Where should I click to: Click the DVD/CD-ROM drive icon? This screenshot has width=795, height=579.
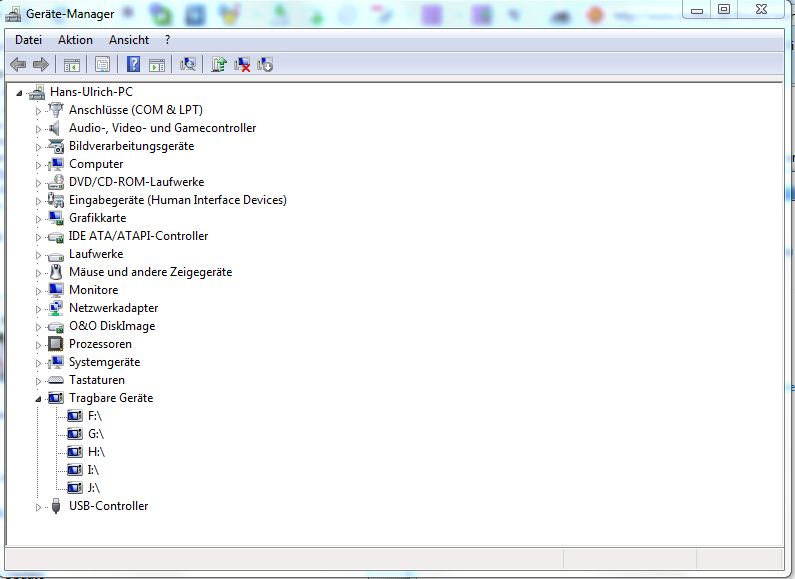click(56, 182)
